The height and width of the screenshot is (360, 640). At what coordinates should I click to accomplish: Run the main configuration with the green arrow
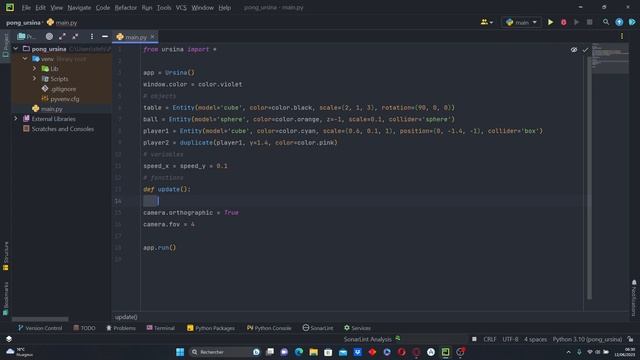550,22
